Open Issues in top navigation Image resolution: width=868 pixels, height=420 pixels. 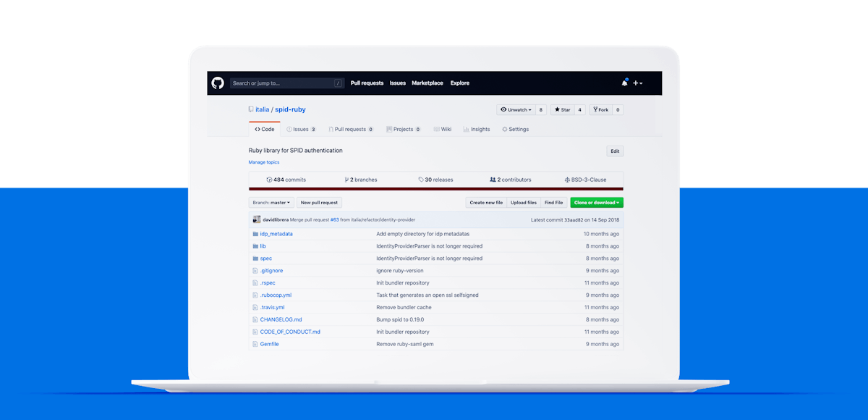click(x=398, y=83)
